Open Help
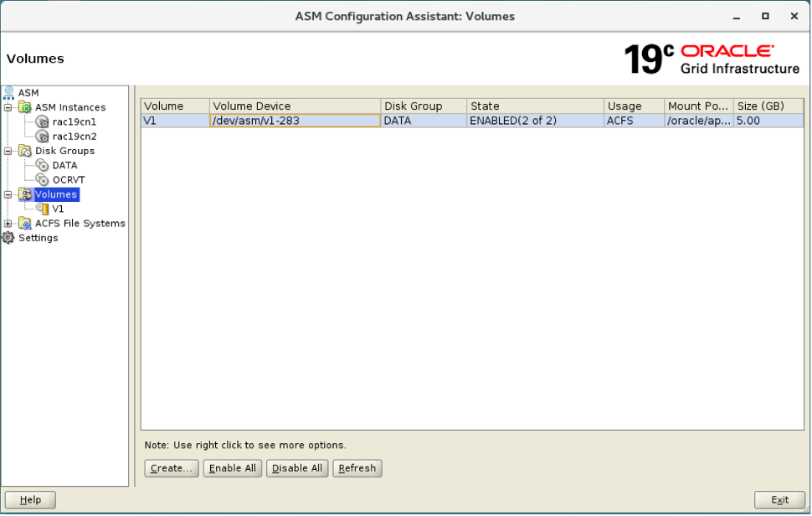Viewport: 812px width, 516px height. click(x=30, y=500)
